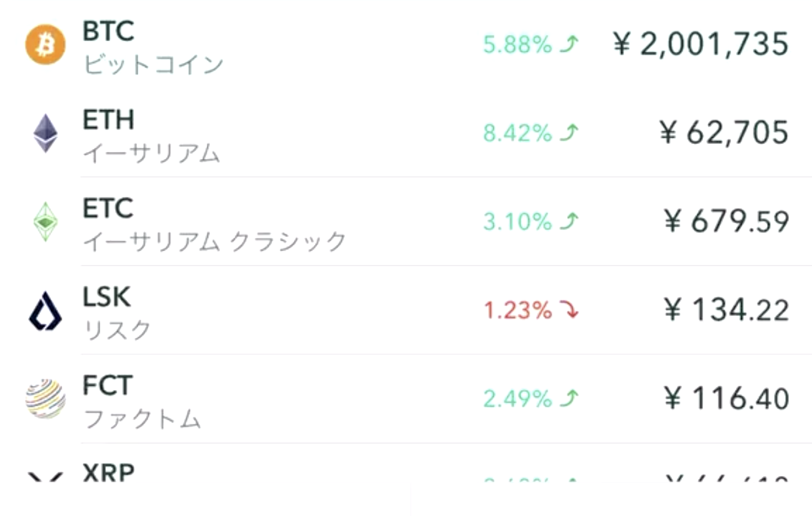This screenshot has height=516, width=812.
Task: Tap the ¥679.59 ETC price
Action: coord(727,222)
